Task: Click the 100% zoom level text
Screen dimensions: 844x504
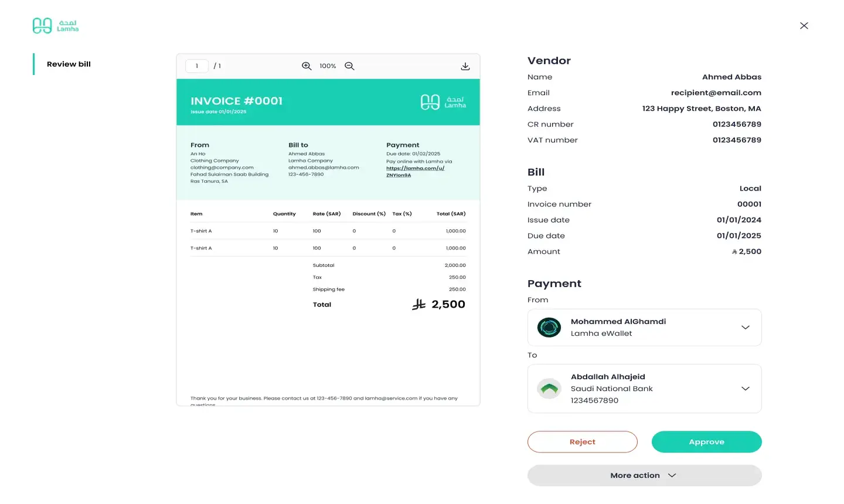Action: click(x=328, y=66)
